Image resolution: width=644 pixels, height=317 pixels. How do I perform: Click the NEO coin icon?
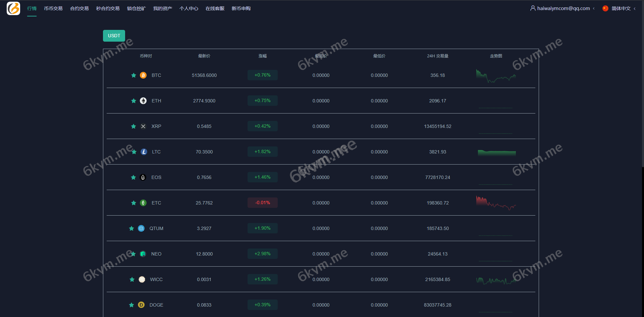(143, 254)
